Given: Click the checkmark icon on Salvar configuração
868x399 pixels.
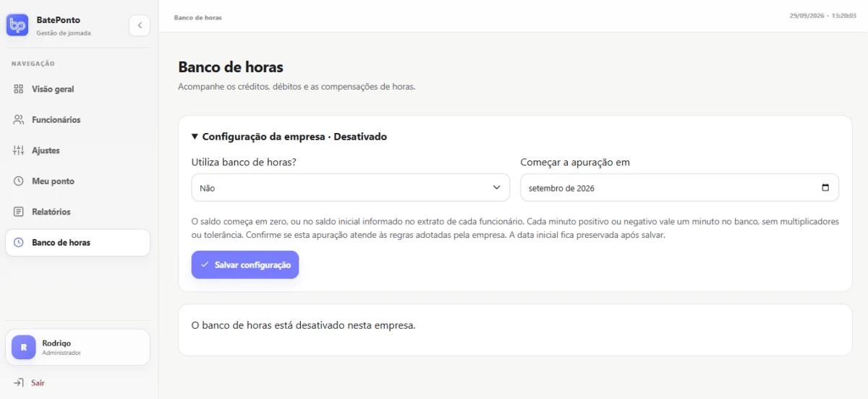Looking at the screenshot, I should click(x=205, y=265).
